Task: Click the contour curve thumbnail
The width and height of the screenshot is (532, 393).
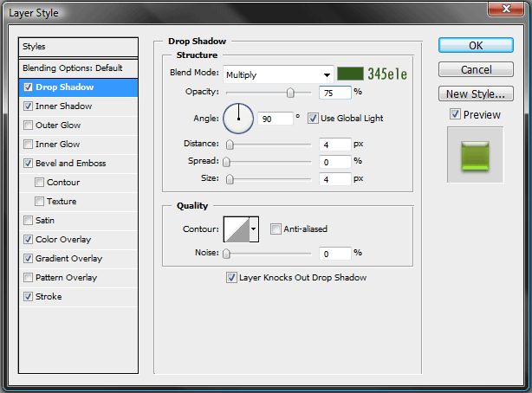Action: tap(237, 229)
